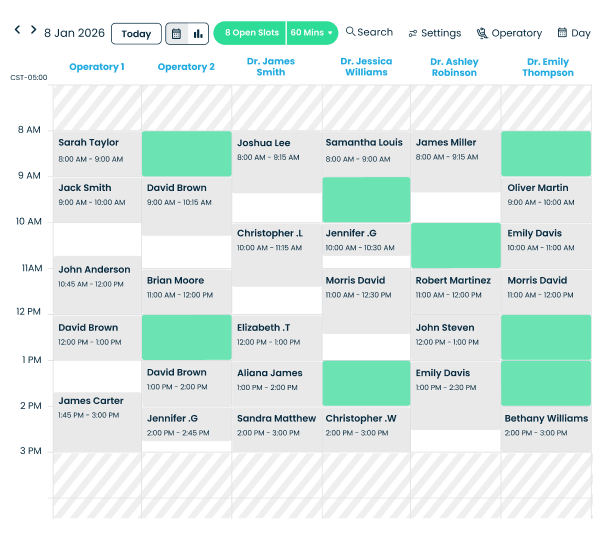
Task: Open Robert Martinez 11:00 AM appointment
Action: pos(455,287)
